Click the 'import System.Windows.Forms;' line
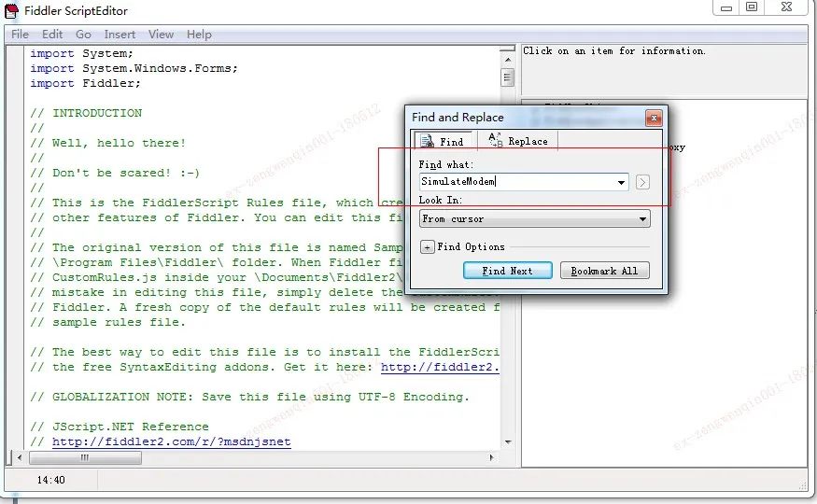 (134, 69)
